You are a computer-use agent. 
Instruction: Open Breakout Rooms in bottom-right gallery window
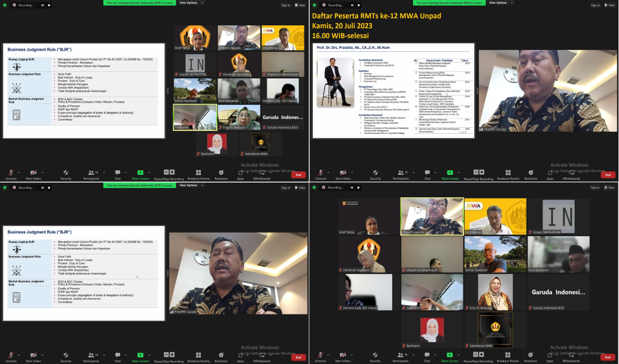(508, 357)
